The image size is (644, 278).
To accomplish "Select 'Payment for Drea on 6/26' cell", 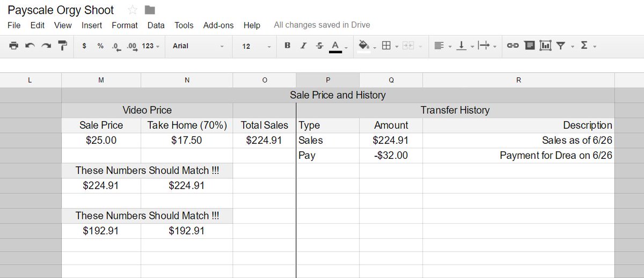I will coord(518,155).
